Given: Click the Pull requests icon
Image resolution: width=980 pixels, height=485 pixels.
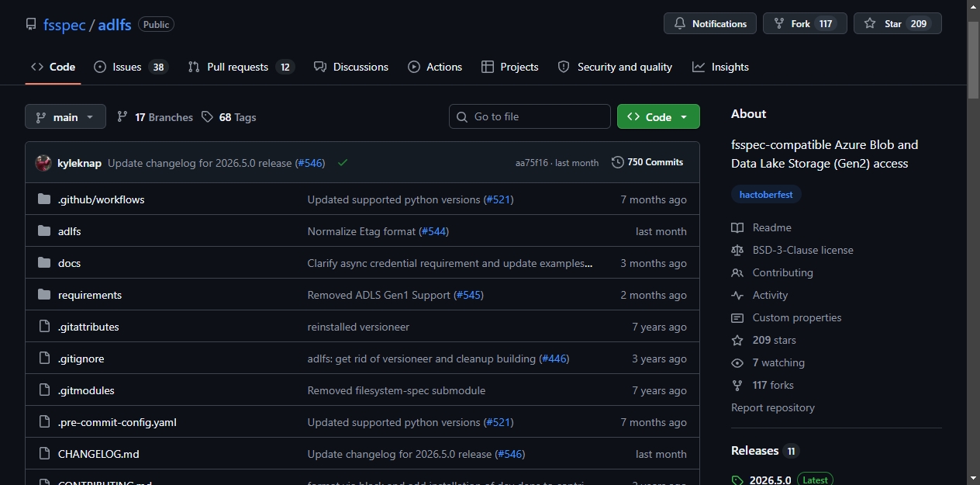Looking at the screenshot, I should click(x=194, y=67).
